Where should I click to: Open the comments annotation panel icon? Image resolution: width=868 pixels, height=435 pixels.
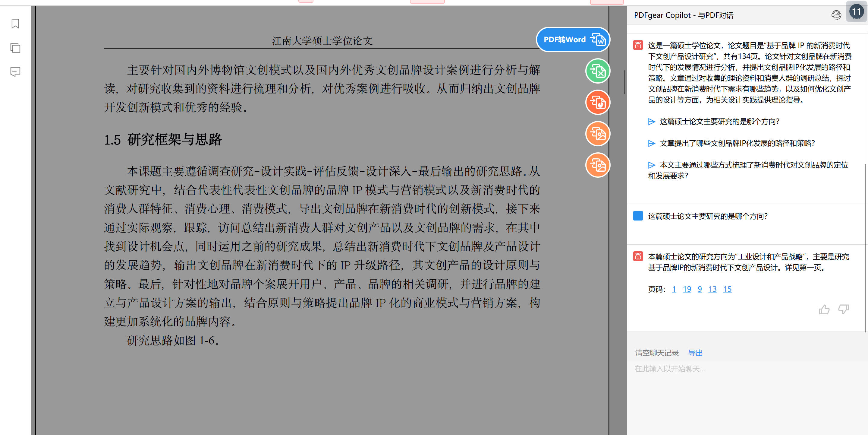click(x=15, y=71)
